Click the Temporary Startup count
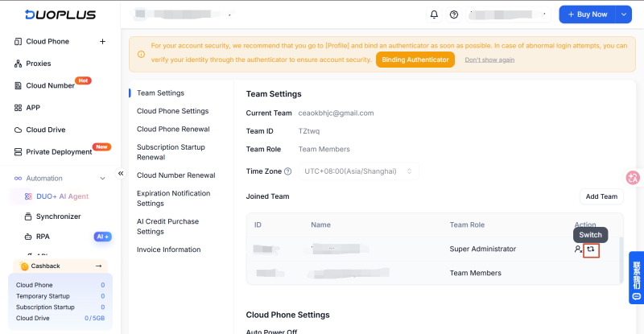The width and height of the screenshot is (644, 334). [x=103, y=296]
